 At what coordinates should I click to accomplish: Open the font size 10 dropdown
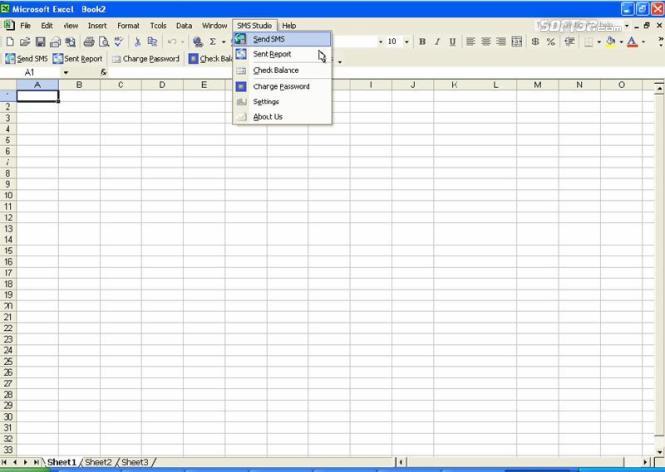pos(406,42)
